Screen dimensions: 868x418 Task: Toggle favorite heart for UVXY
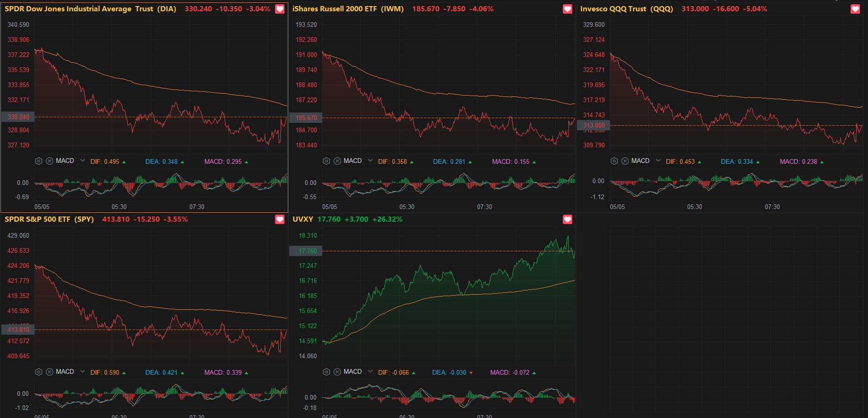568,219
